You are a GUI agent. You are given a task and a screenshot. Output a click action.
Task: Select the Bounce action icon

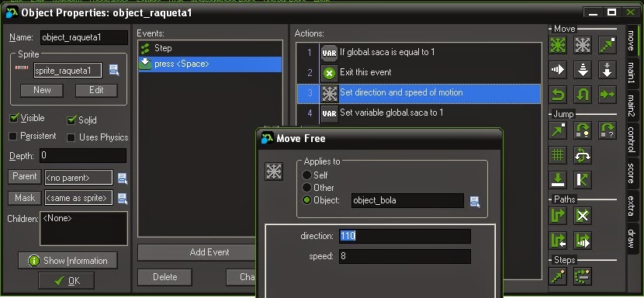[x=583, y=180]
